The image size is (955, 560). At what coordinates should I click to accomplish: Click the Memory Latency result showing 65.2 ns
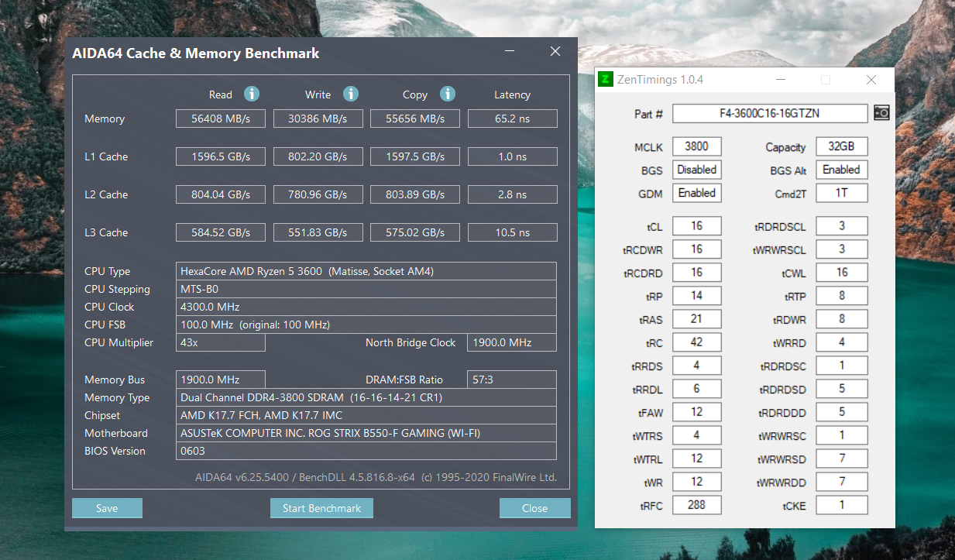(512, 118)
